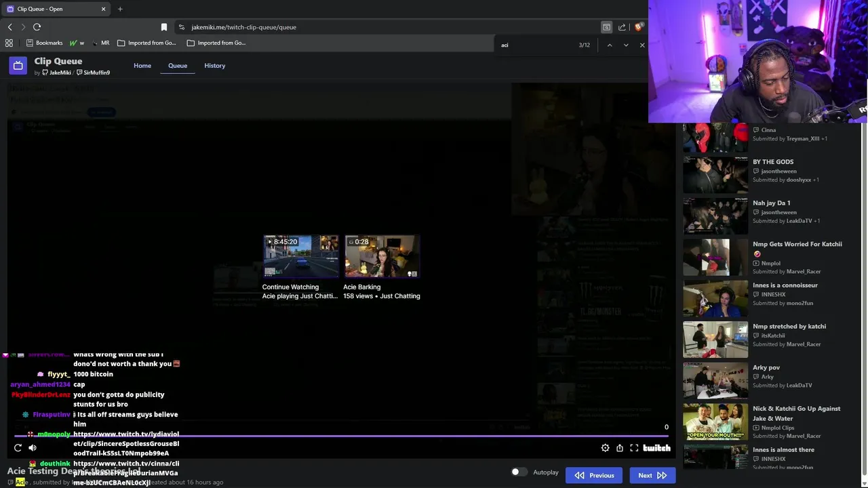
Task: Open a new browser tab
Action: tap(120, 9)
